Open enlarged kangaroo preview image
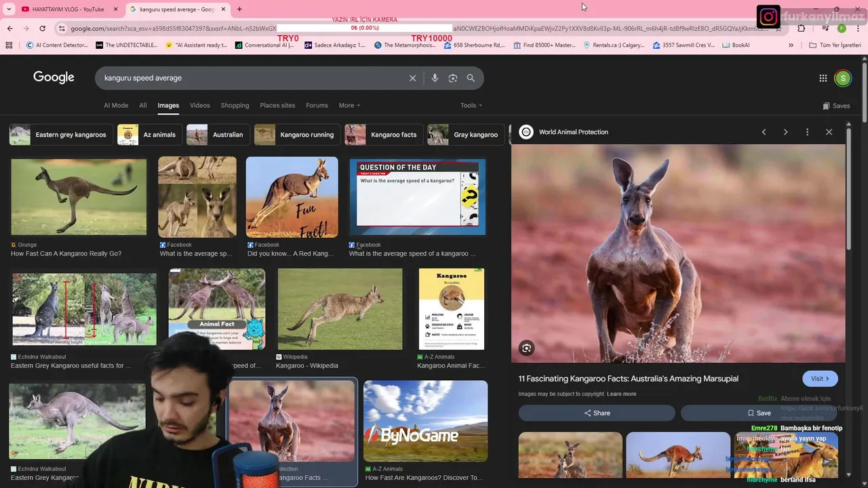868x488 pixels. point(678,253)
